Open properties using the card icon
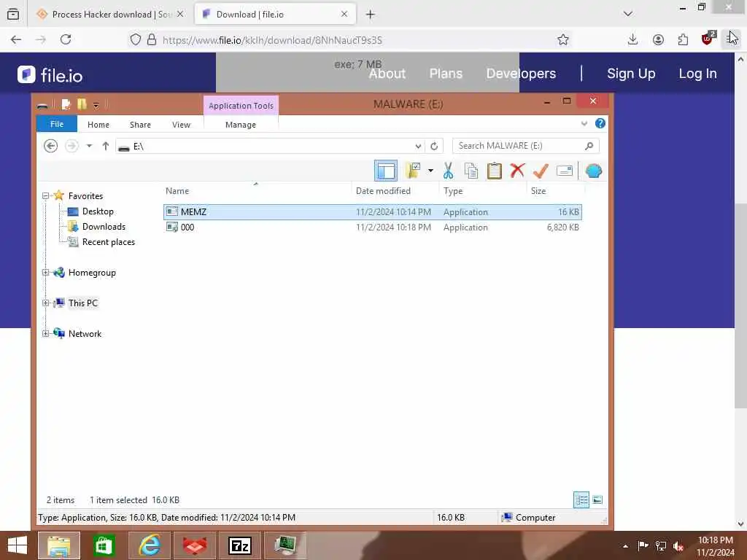 click(x=564, y=171)
